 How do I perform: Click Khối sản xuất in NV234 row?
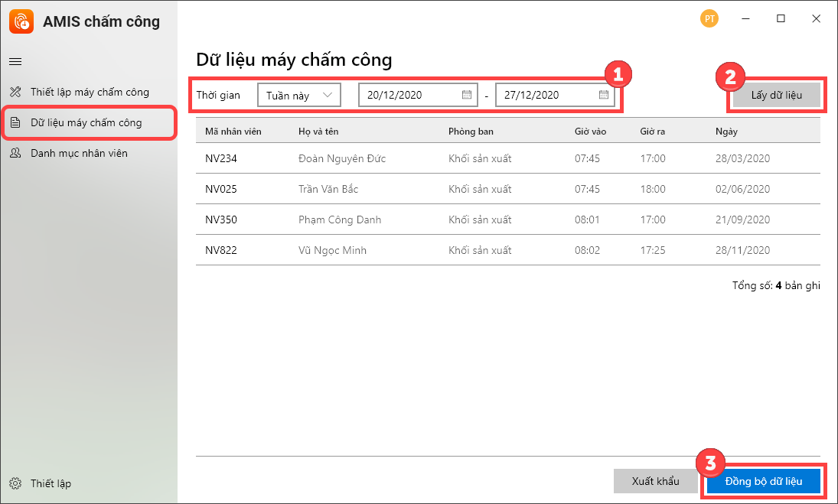(x=480, y=158)
